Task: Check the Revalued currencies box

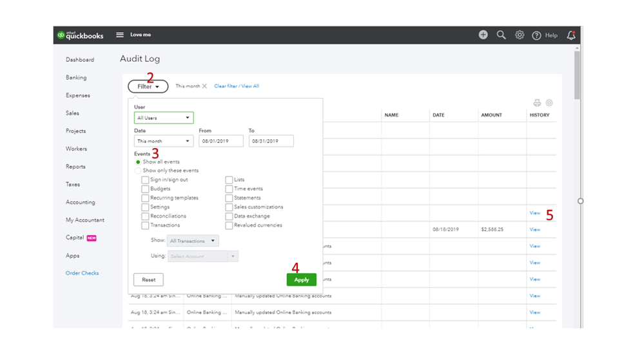Action: point(229,225)
